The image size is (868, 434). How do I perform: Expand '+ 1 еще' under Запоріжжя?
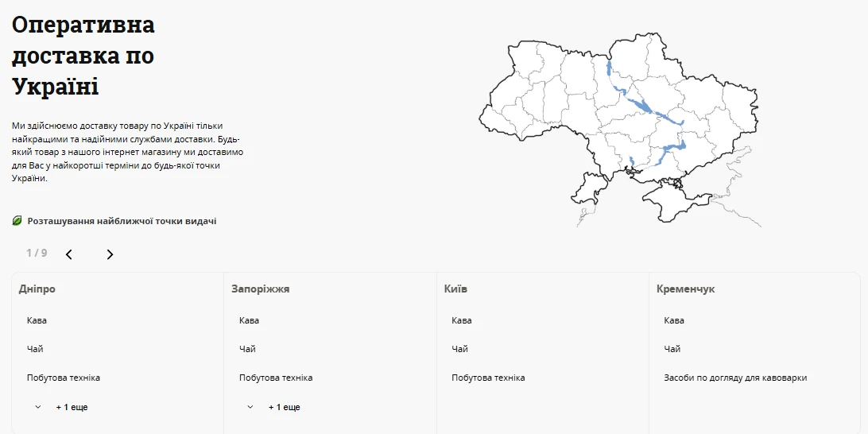click(x=285, y=408)
